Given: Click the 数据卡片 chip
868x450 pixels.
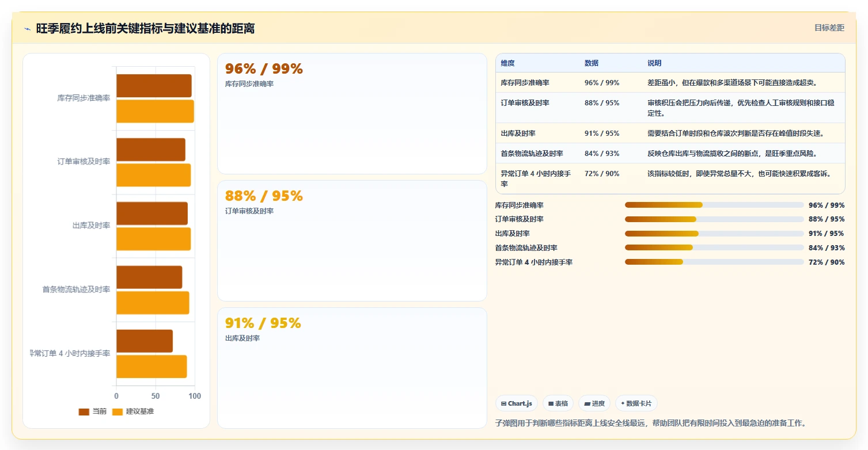Looking at the screenshot, I should (x=636, y=403).
